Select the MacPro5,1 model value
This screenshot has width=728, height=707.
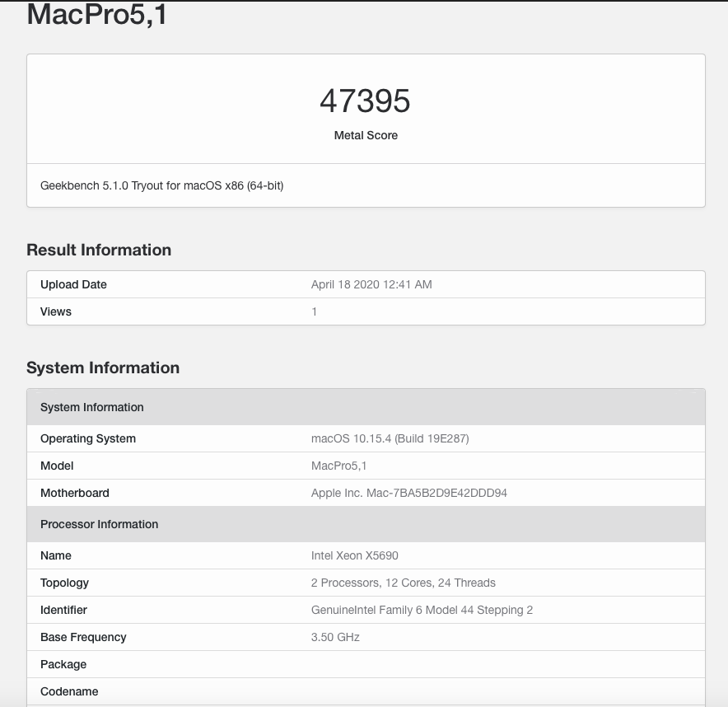tap(339, 466)
